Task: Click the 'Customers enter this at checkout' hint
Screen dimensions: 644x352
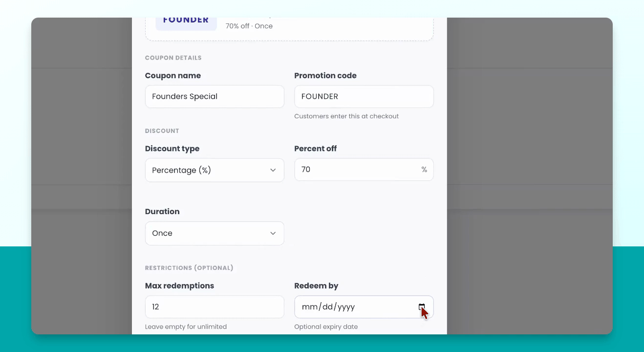Action: tap(346, 116)
